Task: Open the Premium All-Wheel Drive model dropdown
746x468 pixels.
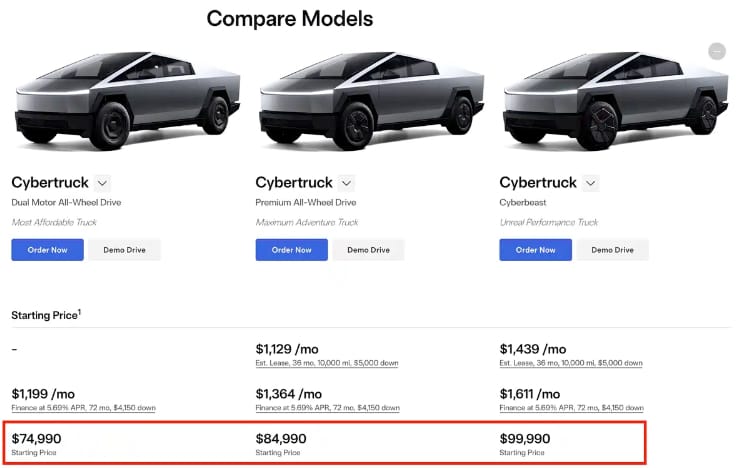Action: pyautogui.click(x=346, y=183)
